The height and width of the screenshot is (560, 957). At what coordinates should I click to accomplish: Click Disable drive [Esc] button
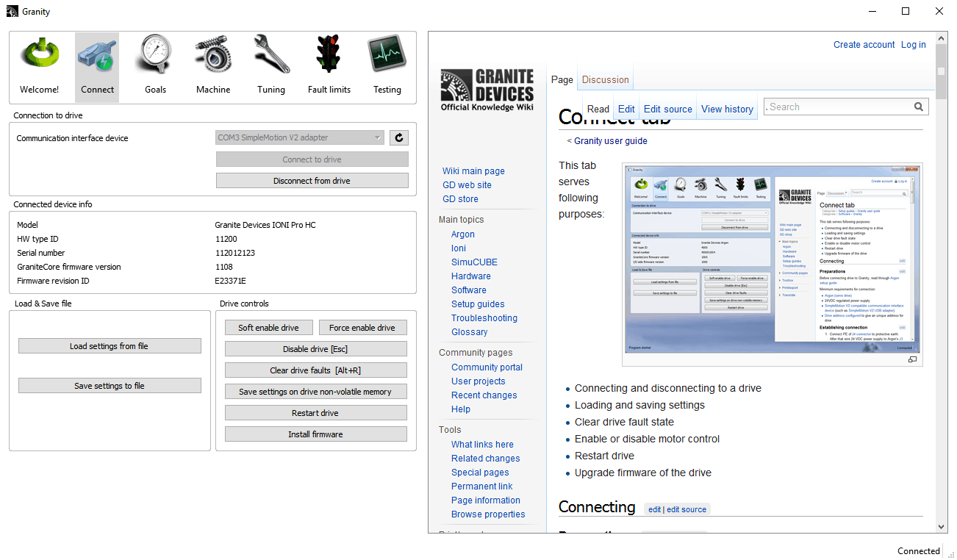(x=315, y=349)
